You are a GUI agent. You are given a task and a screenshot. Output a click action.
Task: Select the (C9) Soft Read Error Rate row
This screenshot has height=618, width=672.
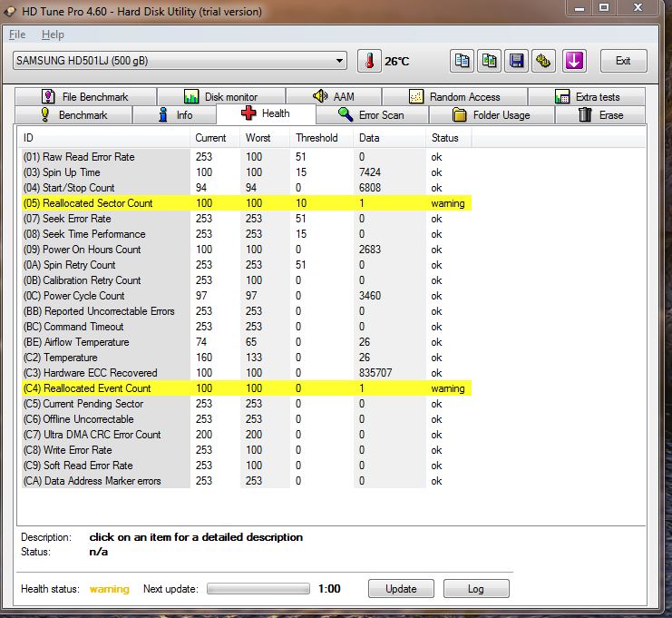247,466
